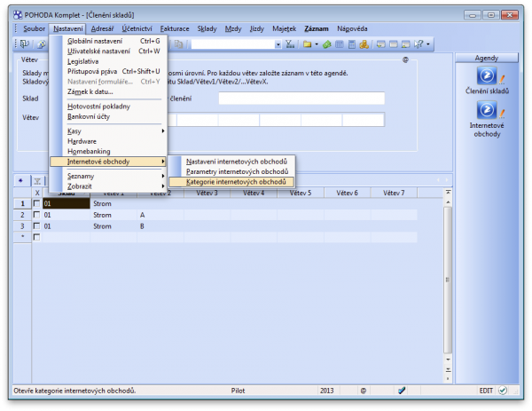Select Kategorie internetových obchodů submenu item
This screenshot has height=411, width=532.
coord(231,182)
